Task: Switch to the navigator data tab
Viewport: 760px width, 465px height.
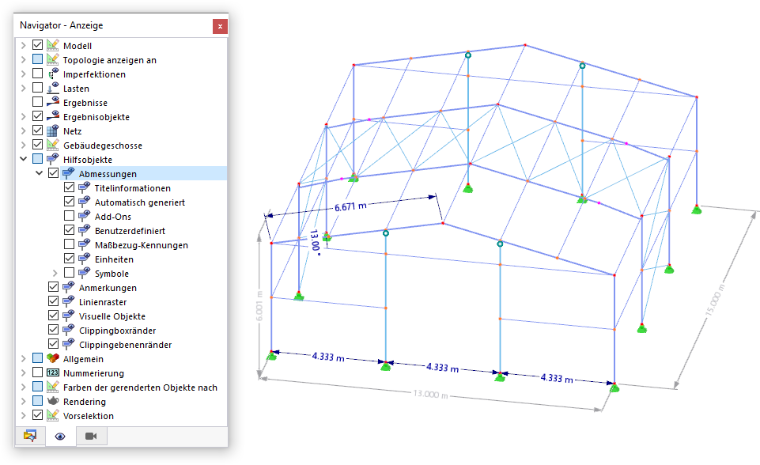Action: tap(30, 436)
